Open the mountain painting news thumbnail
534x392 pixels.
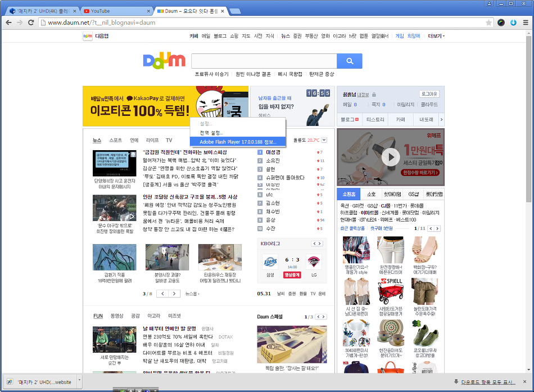point(115,257)
